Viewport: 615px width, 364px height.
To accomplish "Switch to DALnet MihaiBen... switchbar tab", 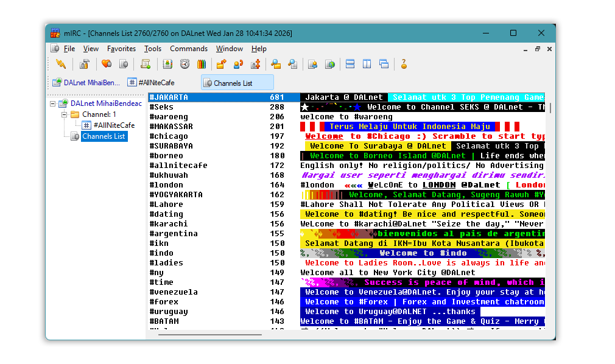I will tap(86, 83).
